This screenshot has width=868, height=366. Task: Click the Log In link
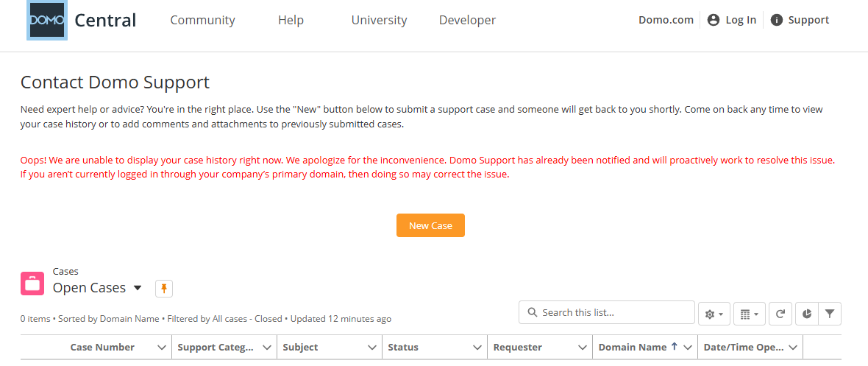[x=732, y=20]
